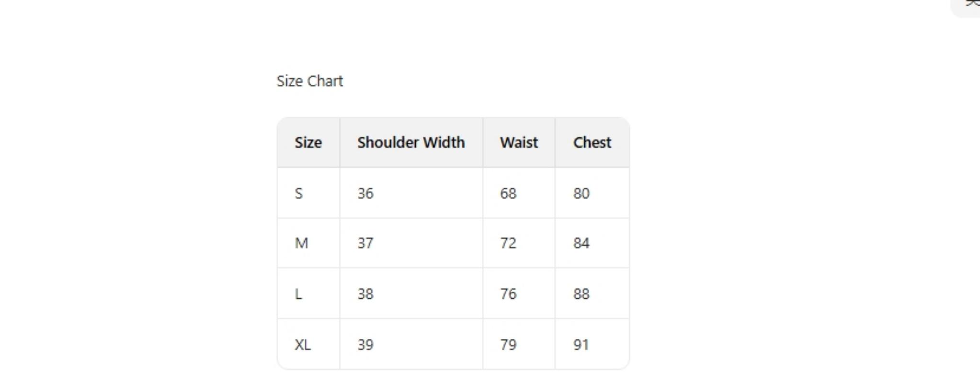Click waist value 76 in L row
Screen dimensions: 980x383
click(x=508, y=294)
